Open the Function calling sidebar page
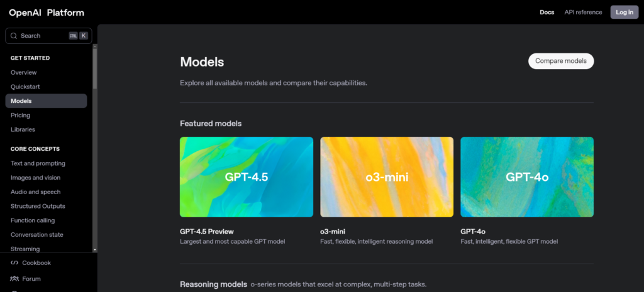The height and width of the screenshot is (292, 644). (x=33, y=220)
